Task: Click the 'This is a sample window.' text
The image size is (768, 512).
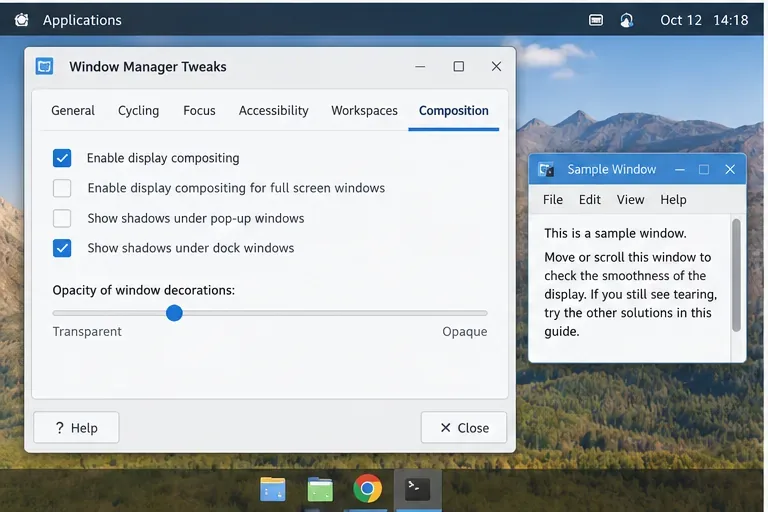Action: coord(615,233)
